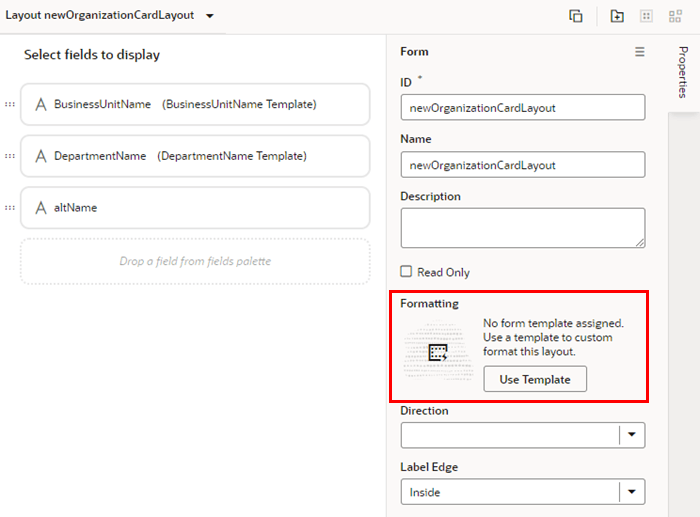Click the text type icon on BusinessUnitName
This screenshot has height=517, width=700.
click(x=41, y=104)
